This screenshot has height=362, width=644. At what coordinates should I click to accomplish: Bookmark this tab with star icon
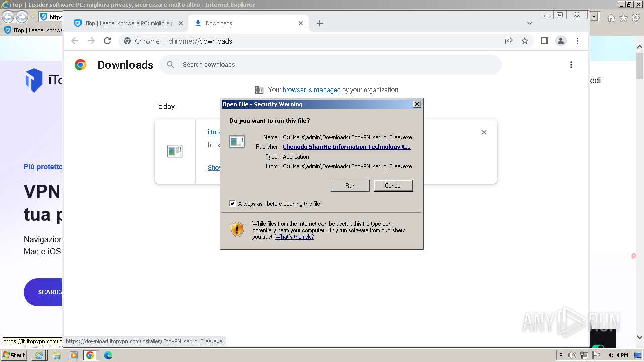coord(525,41)
